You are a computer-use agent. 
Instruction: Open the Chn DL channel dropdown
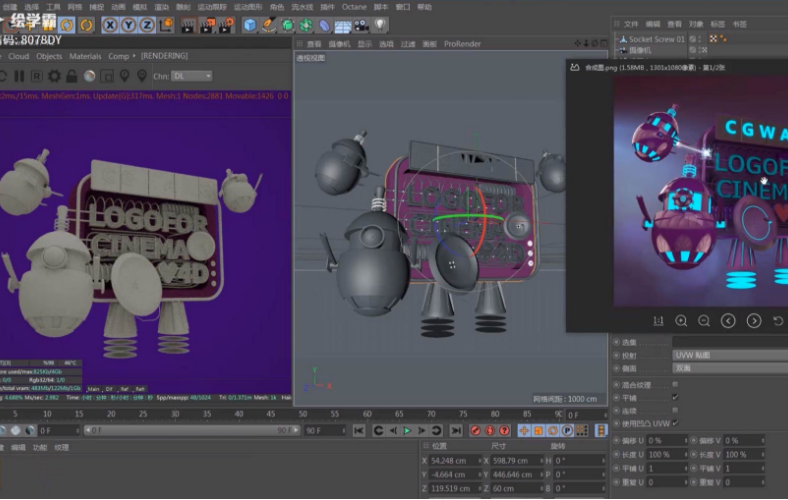click(x=192, y=76)
